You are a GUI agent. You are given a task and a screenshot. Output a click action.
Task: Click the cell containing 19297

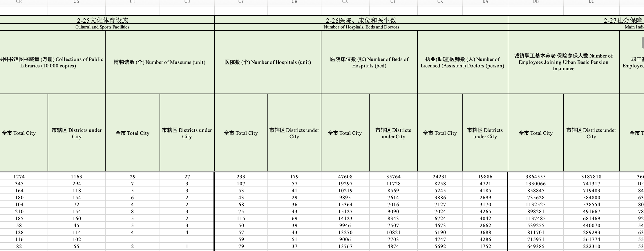click(345, 184)
